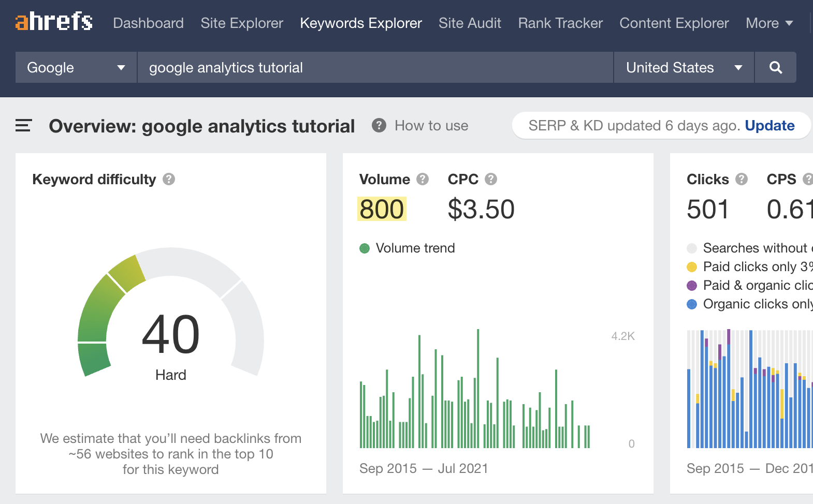813x504 pixels.
Task: Click the 501 clicks value
Action: (x=708, y=209)
